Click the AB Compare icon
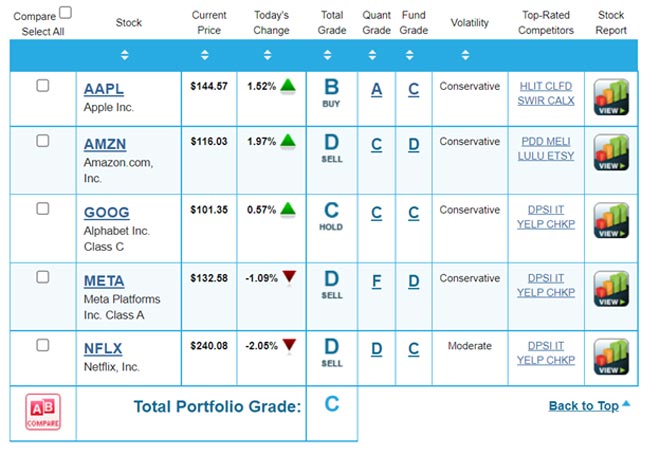This screenshot has height=455, width=660. pos(42,412)
